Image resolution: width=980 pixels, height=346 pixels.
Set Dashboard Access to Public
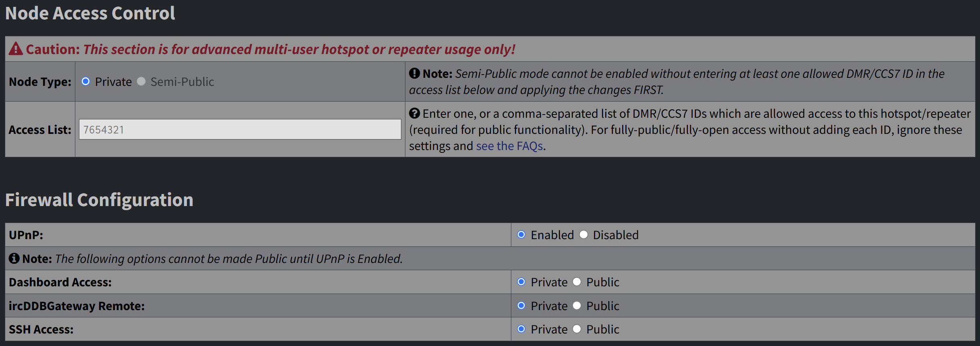coord(577,282)
